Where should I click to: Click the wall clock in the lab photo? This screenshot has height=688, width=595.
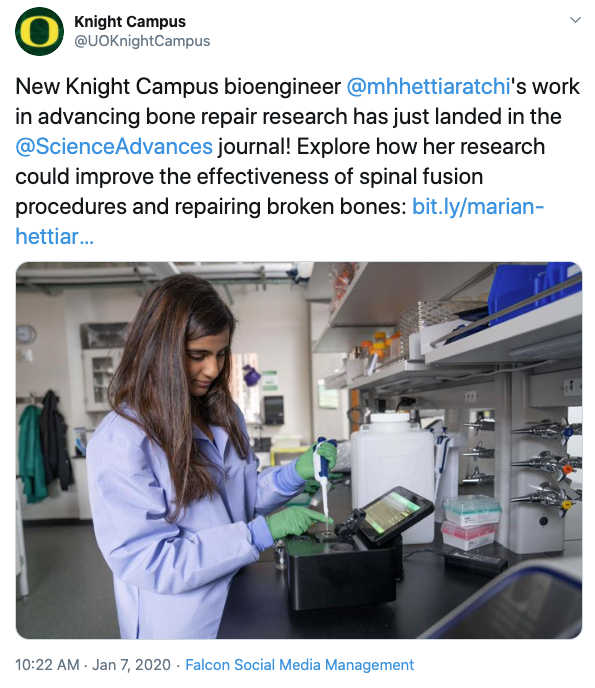[26, 335]
